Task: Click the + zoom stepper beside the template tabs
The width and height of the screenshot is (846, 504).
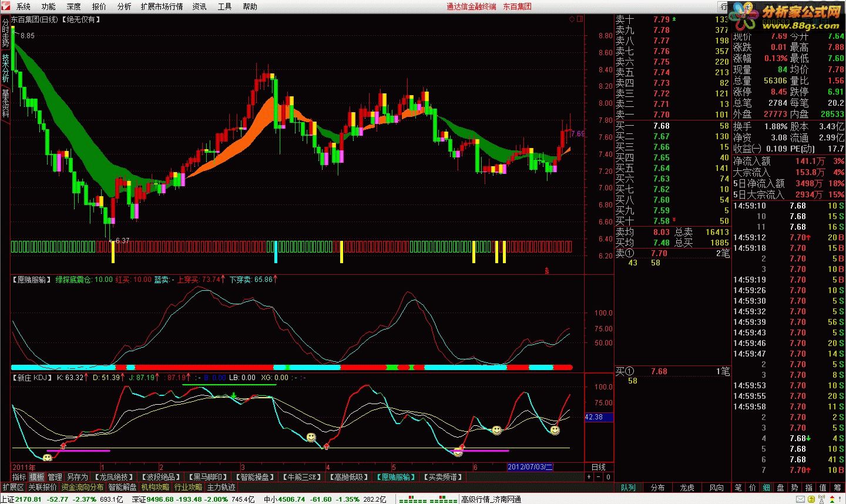Action: click(x=589, y=477)
